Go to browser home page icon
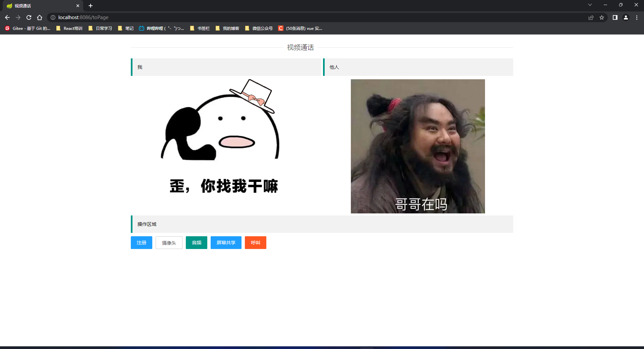 40,17
